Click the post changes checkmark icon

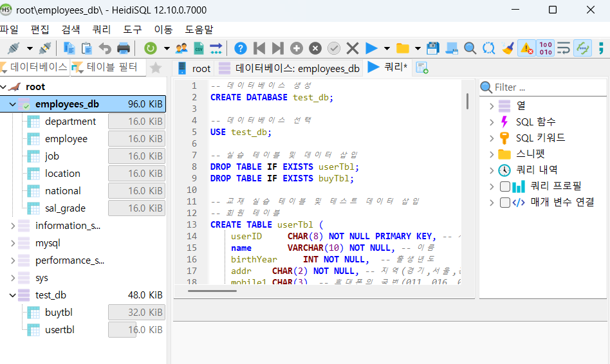tap(334, 48)
